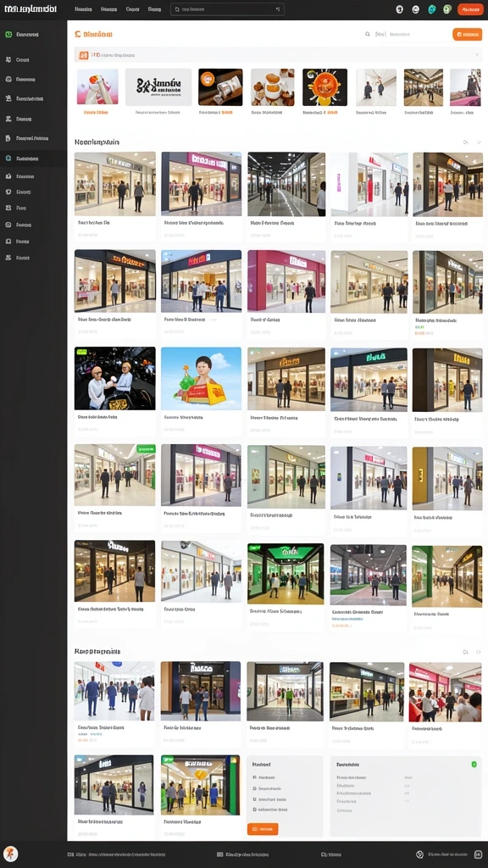Open the card with two cartoon figures on black
This screenshot has width=488, height=868.
pos(115,392)
